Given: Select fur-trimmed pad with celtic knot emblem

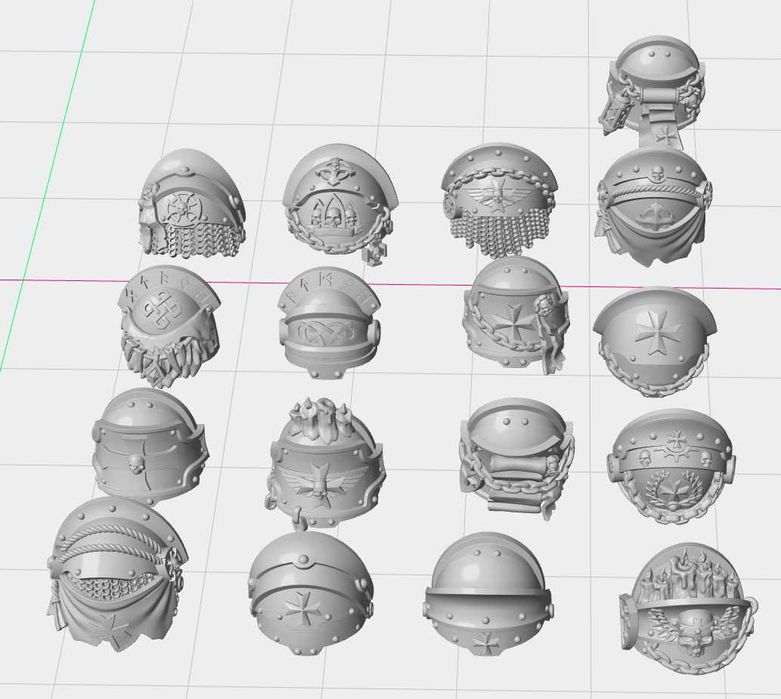Looking at the screenshot, I should pyautogui.click(x=169, y=326).
